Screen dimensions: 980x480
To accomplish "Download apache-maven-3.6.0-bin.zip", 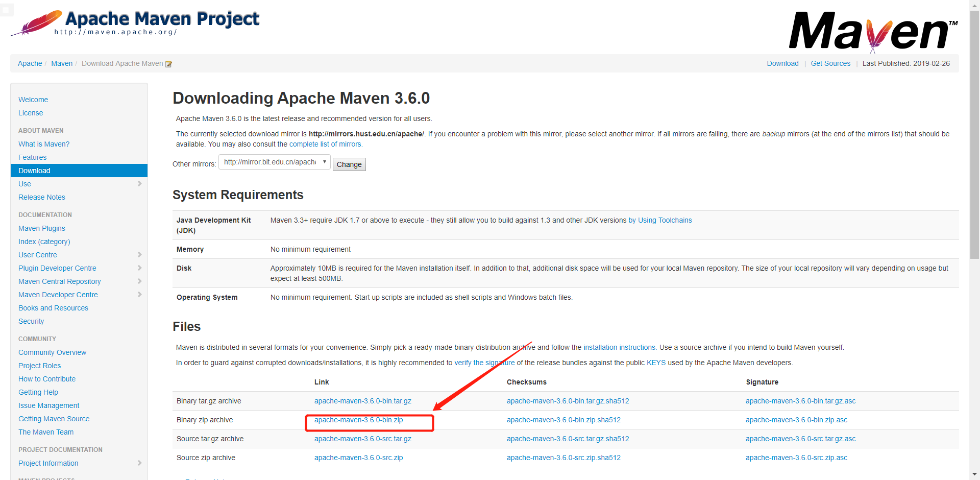I will 358,420.
